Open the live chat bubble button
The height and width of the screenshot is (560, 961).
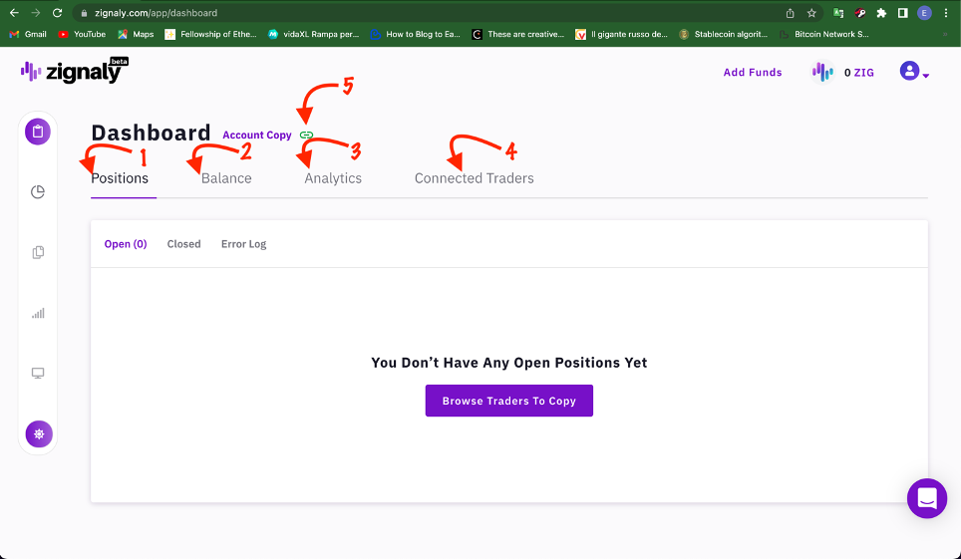pos(927,498)
